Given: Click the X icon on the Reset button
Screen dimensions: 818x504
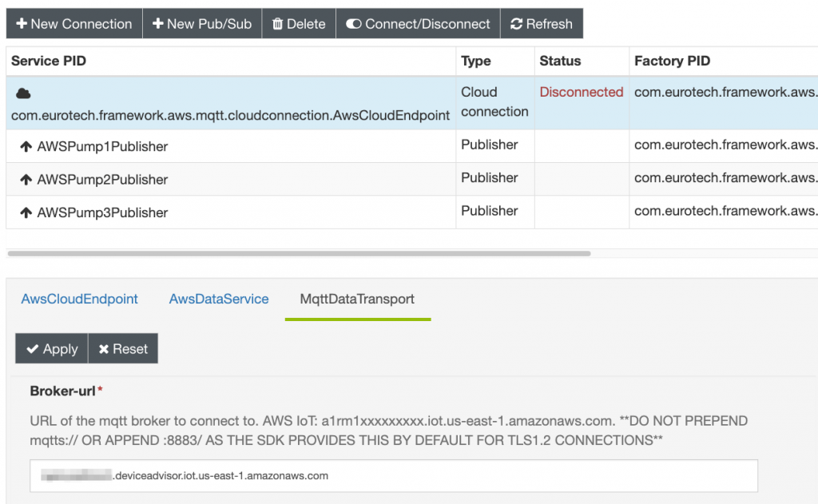Looking at the screenshot, I should click(102, 348).
